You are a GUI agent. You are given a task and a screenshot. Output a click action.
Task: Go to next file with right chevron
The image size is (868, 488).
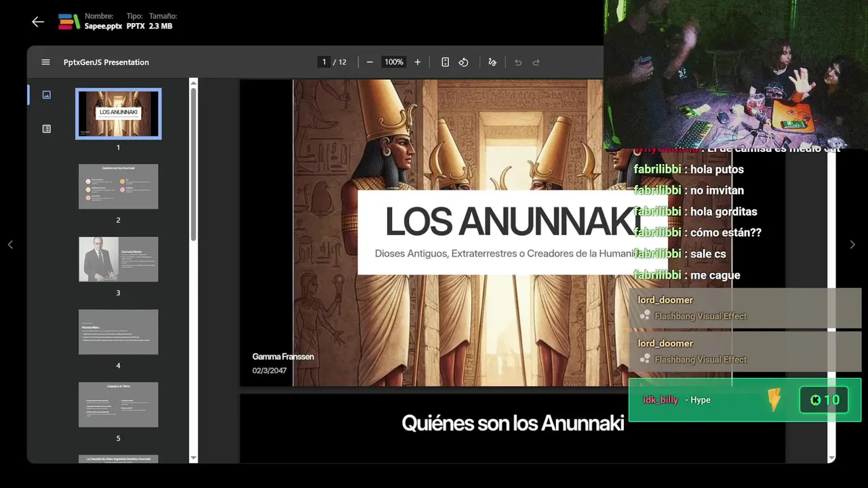pos(852,245)
